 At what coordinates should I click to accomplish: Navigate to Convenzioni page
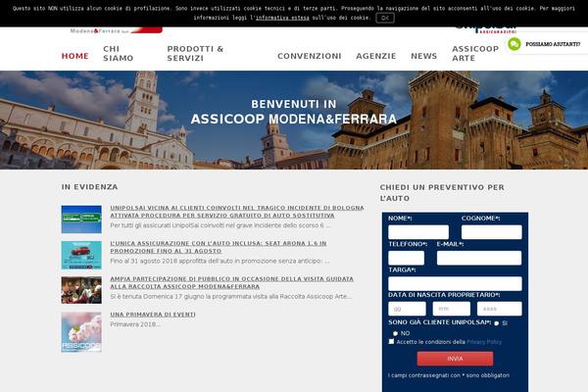pyautogui.click(x=310, y=56)
